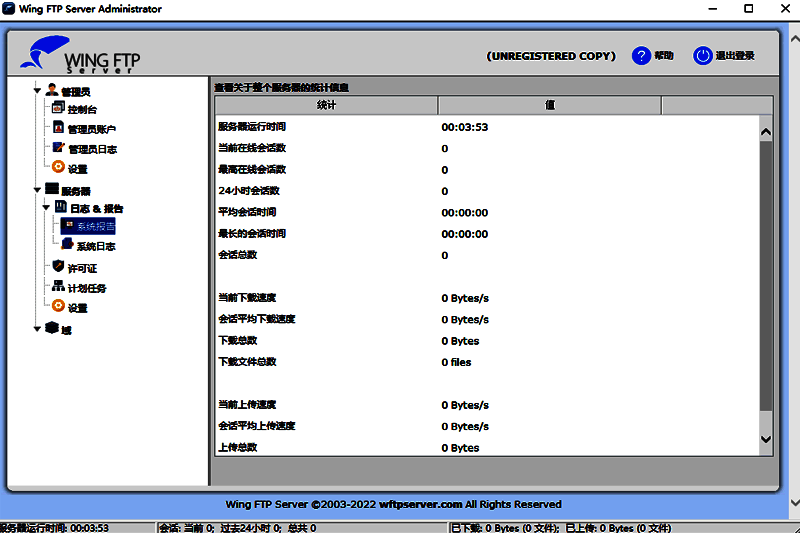800x533 pixels.
Task: Click the 当前在线会话数 row
Action: 487,148
